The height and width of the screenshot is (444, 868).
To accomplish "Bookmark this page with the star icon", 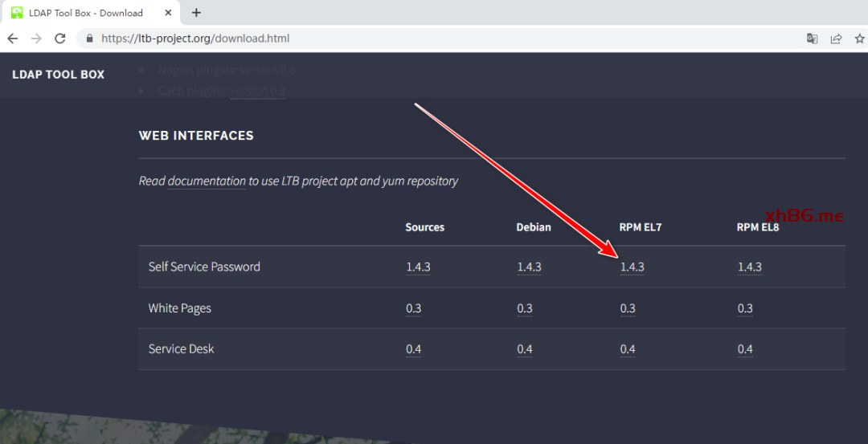I will [859, 39].
